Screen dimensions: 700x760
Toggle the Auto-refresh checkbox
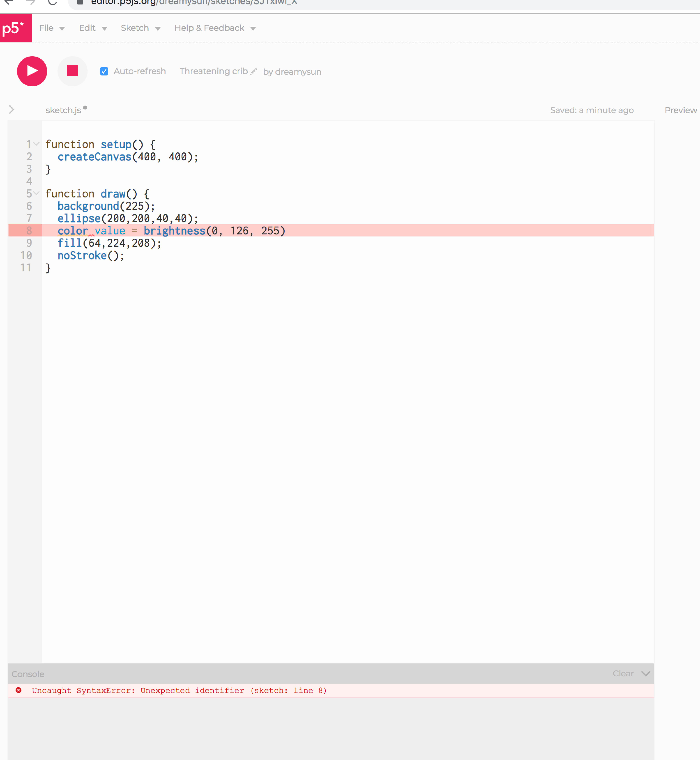click(104, 71)
